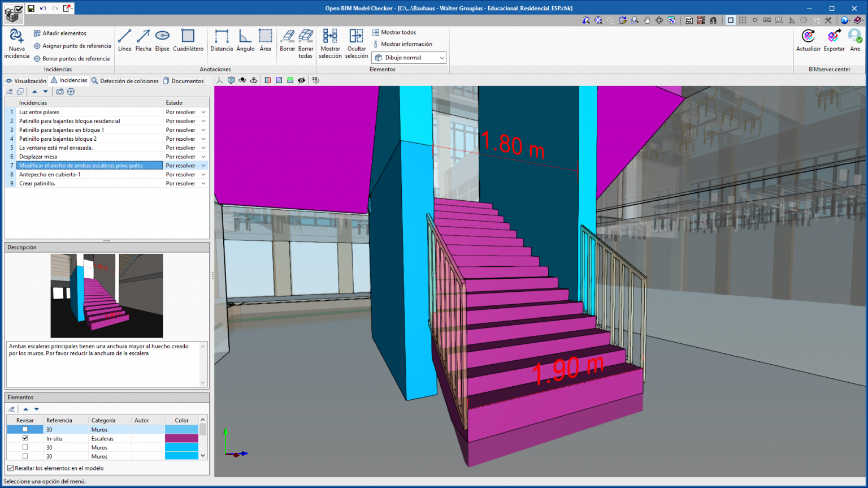
Task: Uncheck Resaltar los elementos en el modelo
Action: (11, 468)
